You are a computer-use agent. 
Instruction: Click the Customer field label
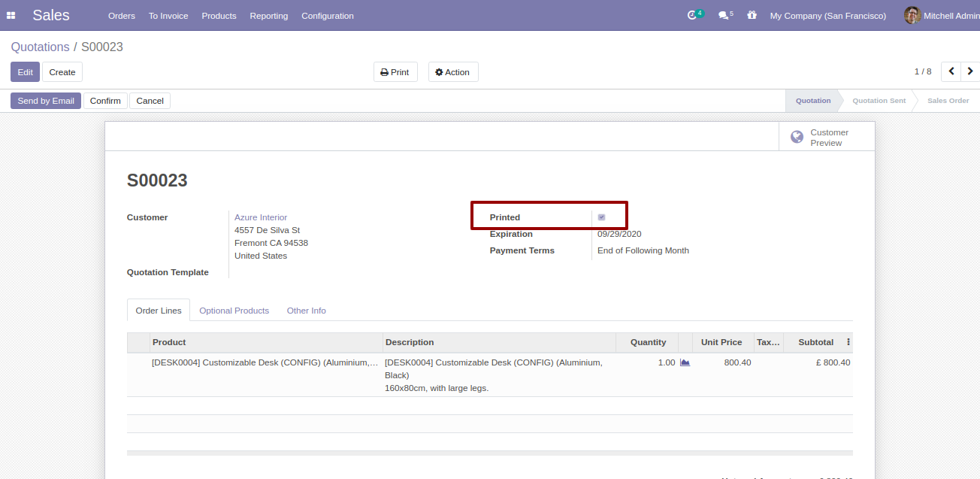coord(147,217)
